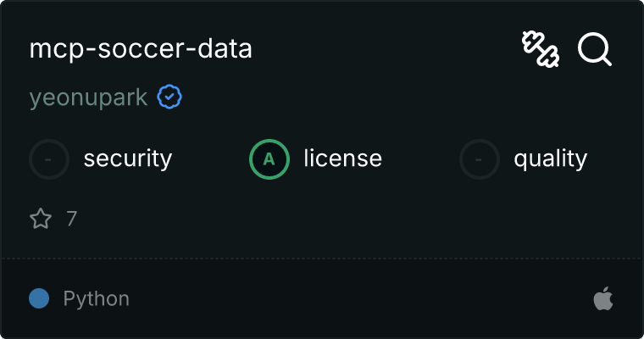The height and width of the screenshot is (339, 644).
Task: Click the magnifying glass search icon
Action: pyautogui.click(x=595, y=49)
